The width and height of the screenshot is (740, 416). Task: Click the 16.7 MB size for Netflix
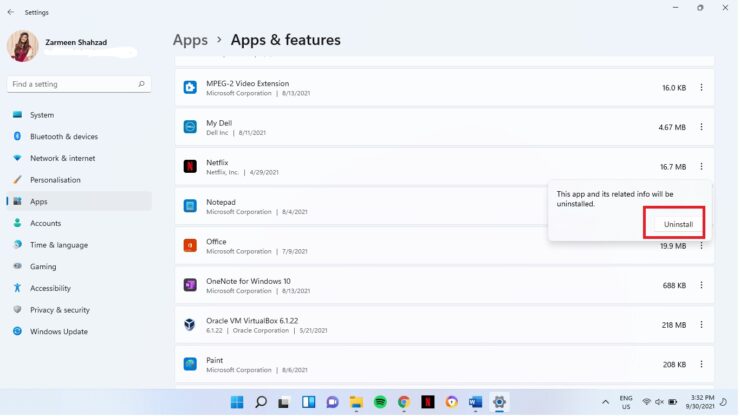[673, 167]
